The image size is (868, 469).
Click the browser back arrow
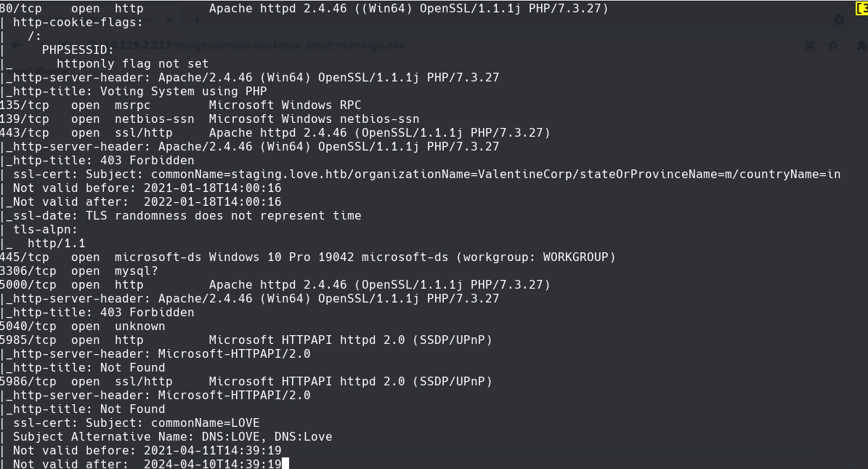(16, 44)
